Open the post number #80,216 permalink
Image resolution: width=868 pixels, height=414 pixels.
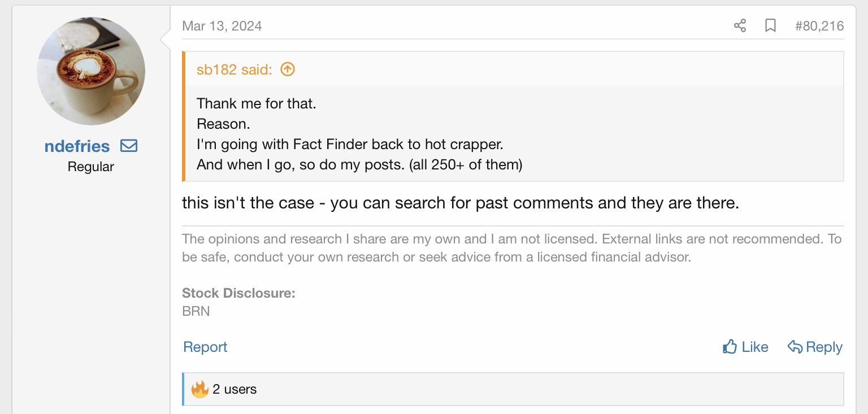click(819, 25)
